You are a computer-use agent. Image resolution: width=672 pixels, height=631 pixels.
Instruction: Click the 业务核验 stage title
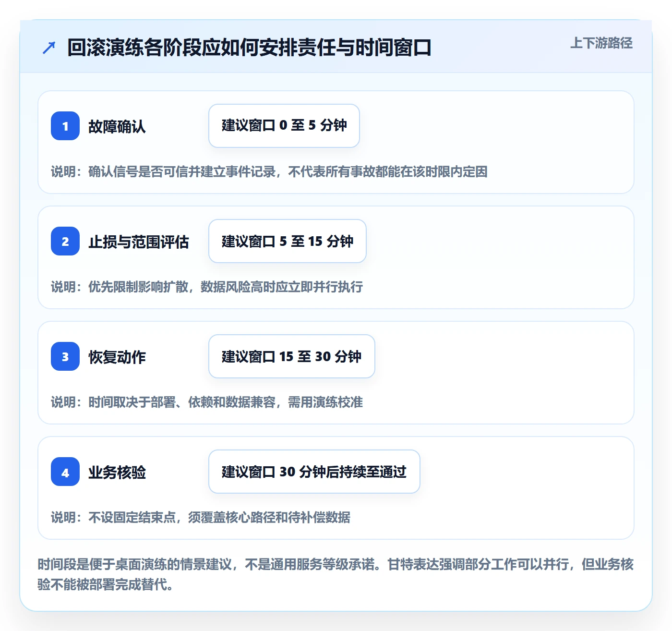pos(117,473)
